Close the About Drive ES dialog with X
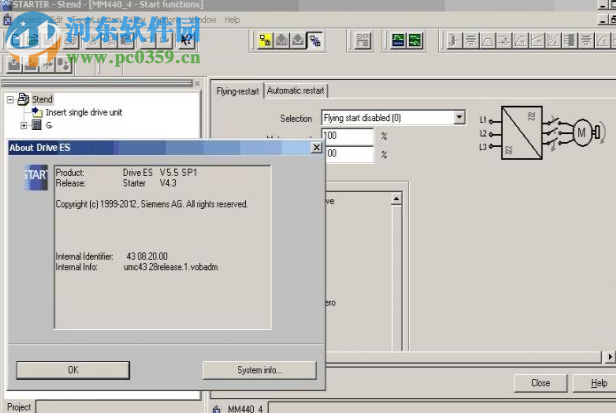 pos(316,147)
